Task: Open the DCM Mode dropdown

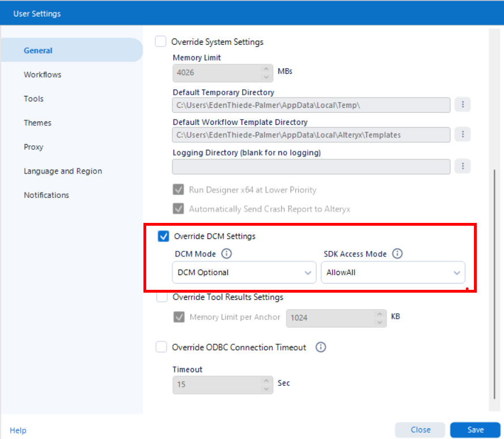Action: click(244, 272)
